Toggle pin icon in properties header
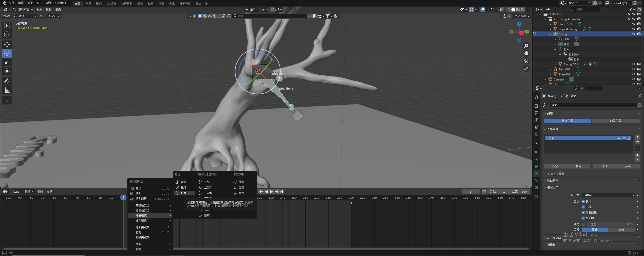The height and width of the screenshot is (256, 644). point(639,96)
